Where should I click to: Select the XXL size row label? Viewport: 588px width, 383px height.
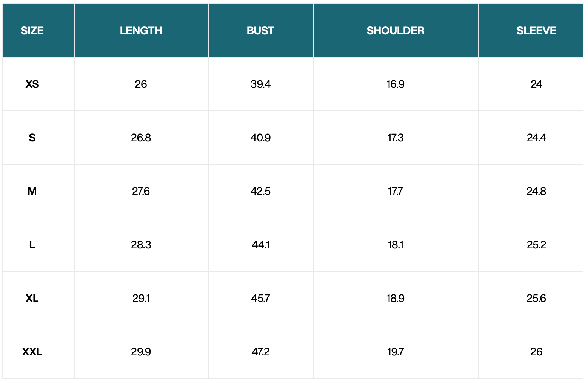32,352
